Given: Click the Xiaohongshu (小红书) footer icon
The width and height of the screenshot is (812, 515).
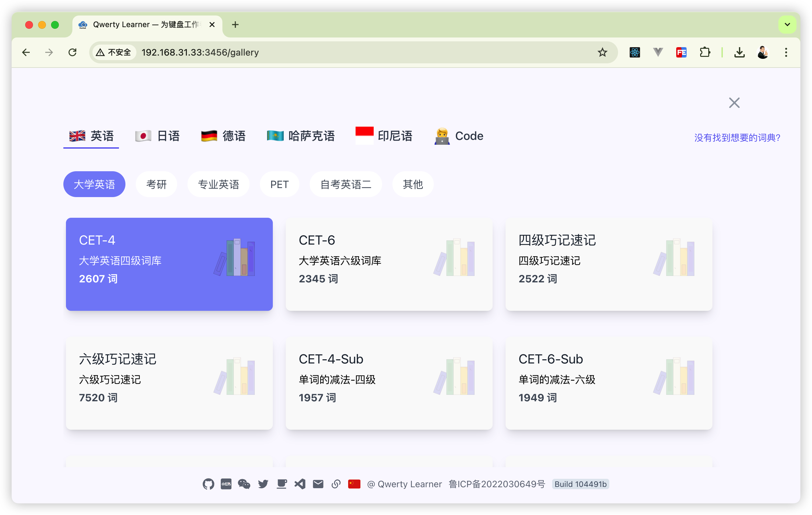Looking at the screenshot, I should (x=226, y=484).
